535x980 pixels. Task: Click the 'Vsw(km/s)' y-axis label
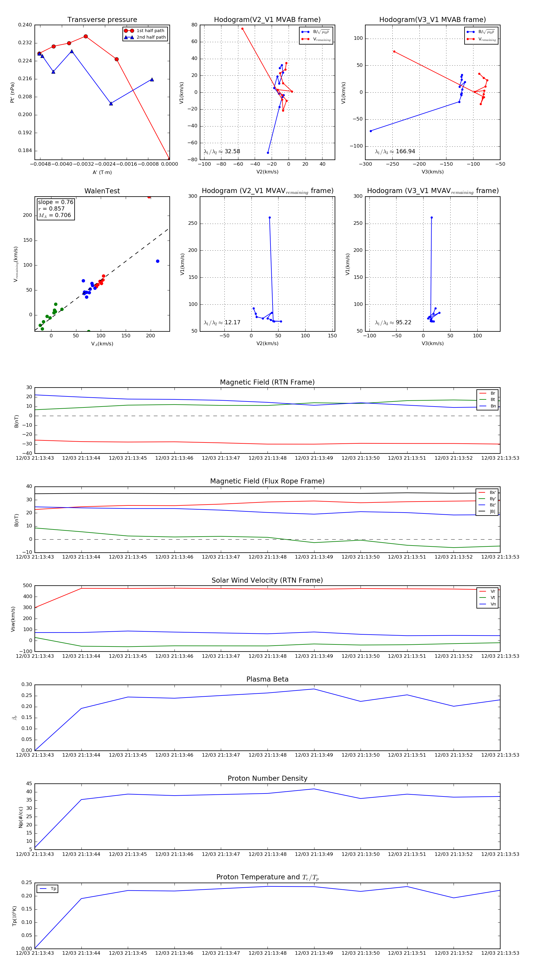(x=13, y=619)
